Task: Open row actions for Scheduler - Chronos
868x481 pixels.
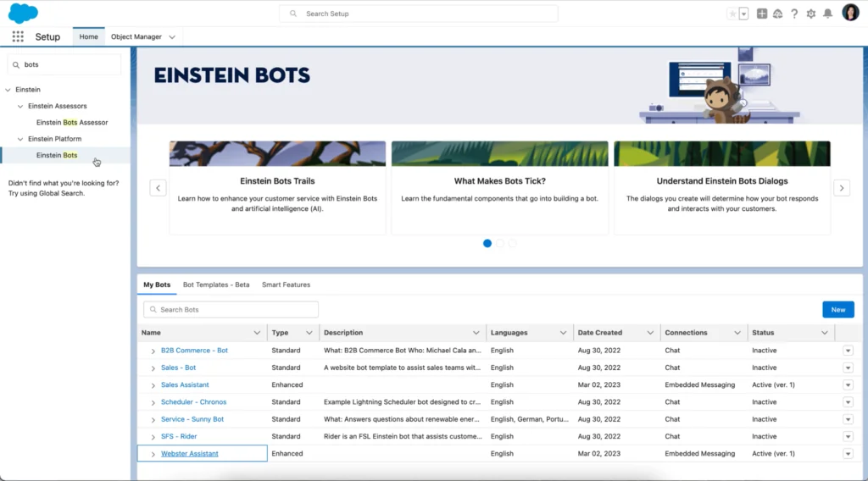Action: [x=848, y=402]
